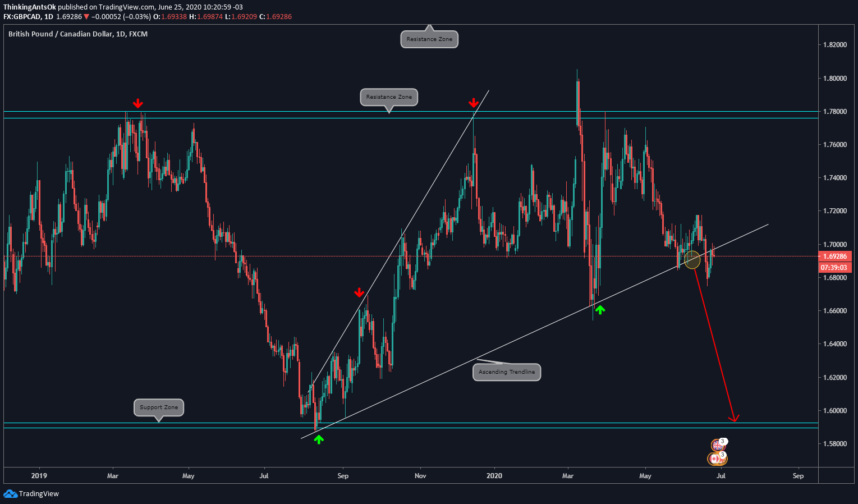Select red down arrow near September 2019 candles
Screen dimensions: 858x504
point(359,292)
